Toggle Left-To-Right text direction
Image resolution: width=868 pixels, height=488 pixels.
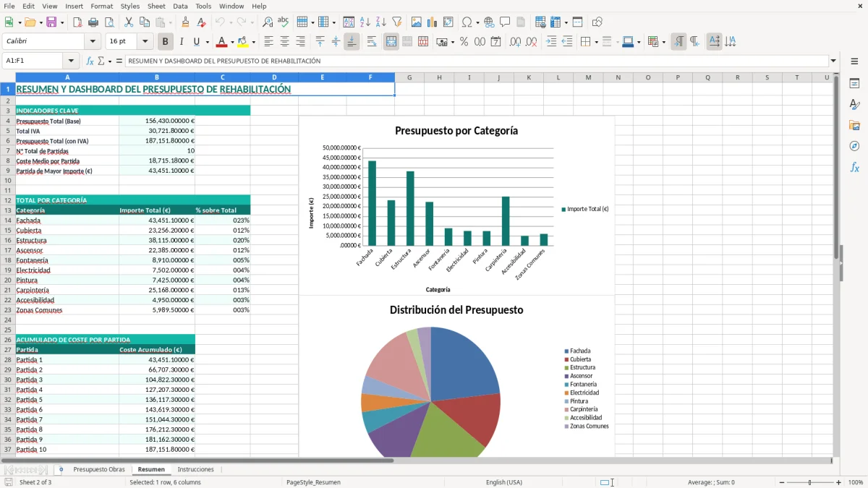pyautogui.click(x=678, y=42)
